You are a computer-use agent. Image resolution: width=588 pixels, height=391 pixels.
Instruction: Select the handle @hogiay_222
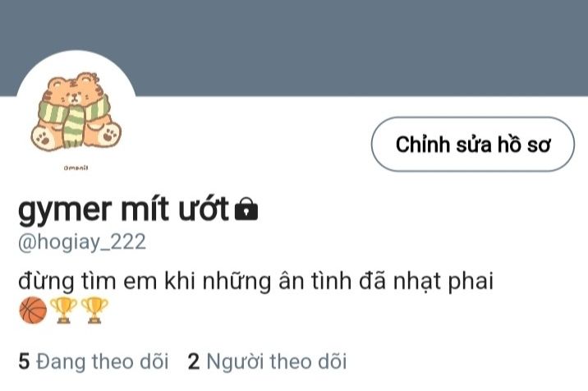[82, 242]
